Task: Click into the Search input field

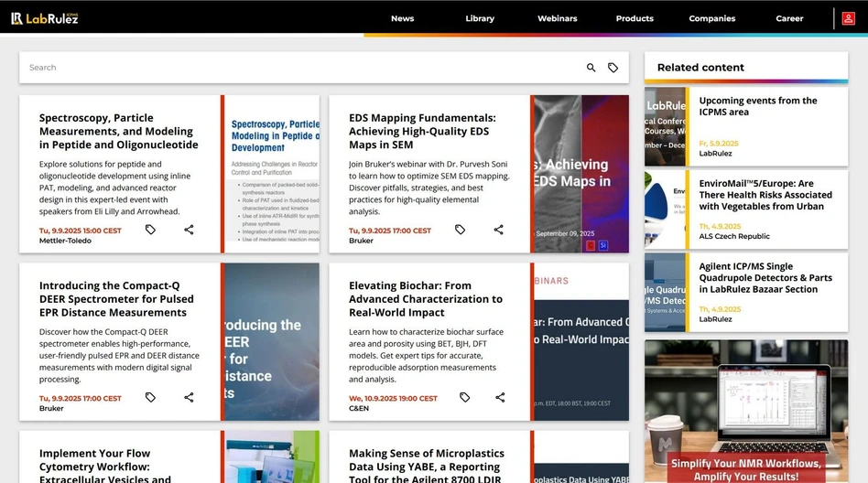Action: click(302, 68)
